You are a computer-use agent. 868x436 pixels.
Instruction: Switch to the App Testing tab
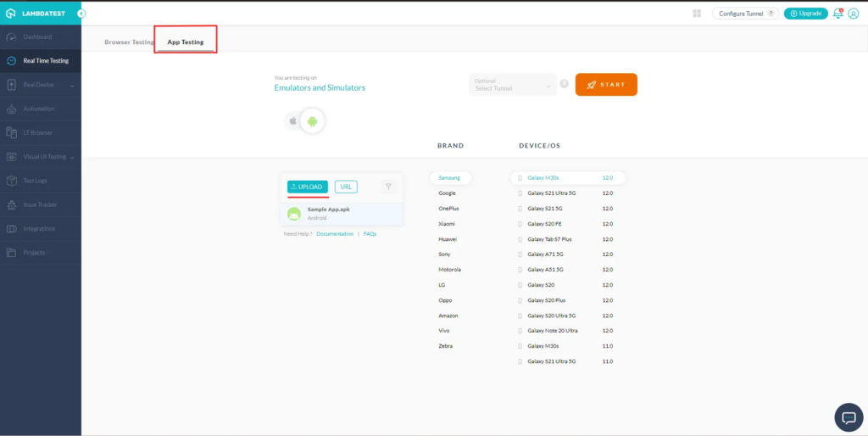pos(186,42)
